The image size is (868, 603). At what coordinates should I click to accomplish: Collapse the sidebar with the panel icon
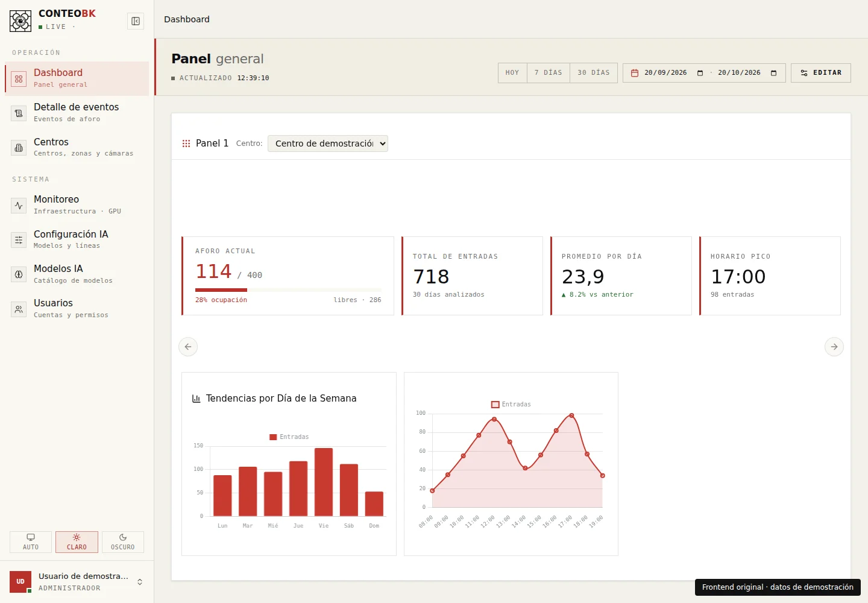click(x=136, y=21)
